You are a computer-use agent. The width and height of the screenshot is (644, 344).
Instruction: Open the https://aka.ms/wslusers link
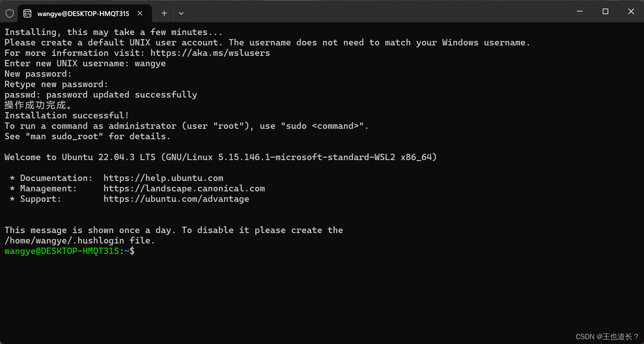click(x=210, y=53)
